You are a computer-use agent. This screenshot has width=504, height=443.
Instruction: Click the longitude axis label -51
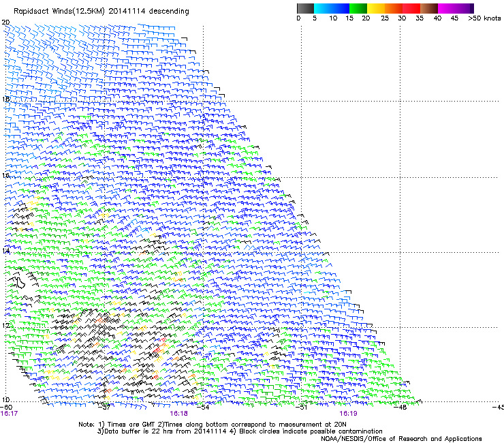tap(302, 407)
